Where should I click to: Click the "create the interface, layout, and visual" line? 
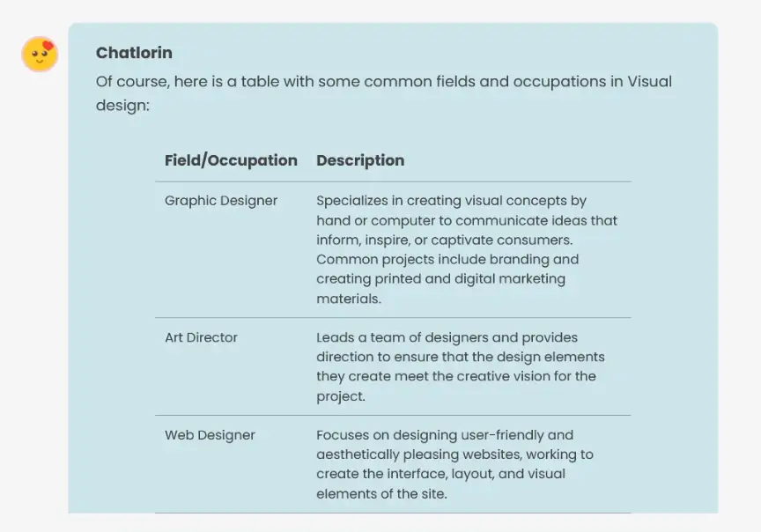pyautogui.click(x=440, y=474)
